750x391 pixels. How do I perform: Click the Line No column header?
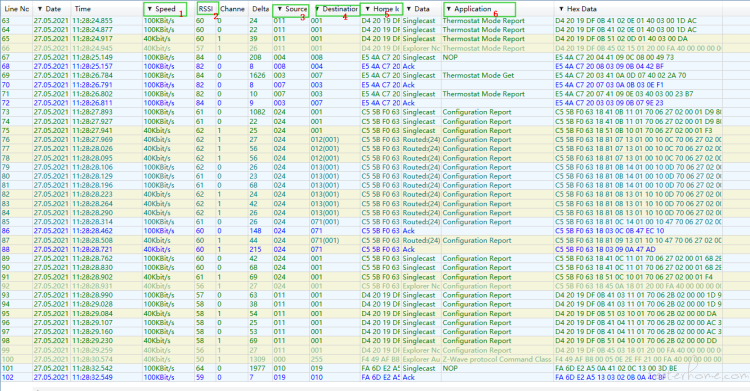[x=17, y=9]
